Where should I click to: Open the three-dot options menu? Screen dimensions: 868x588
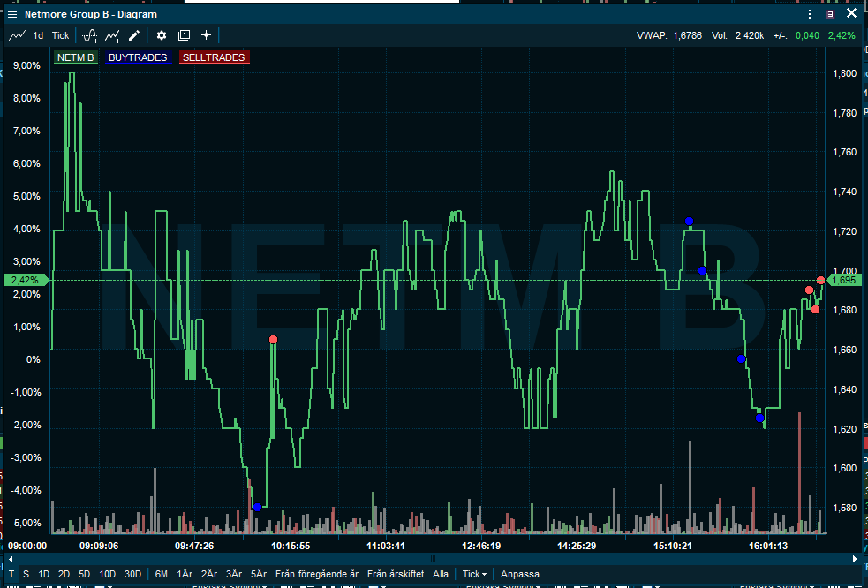point(810,14)
